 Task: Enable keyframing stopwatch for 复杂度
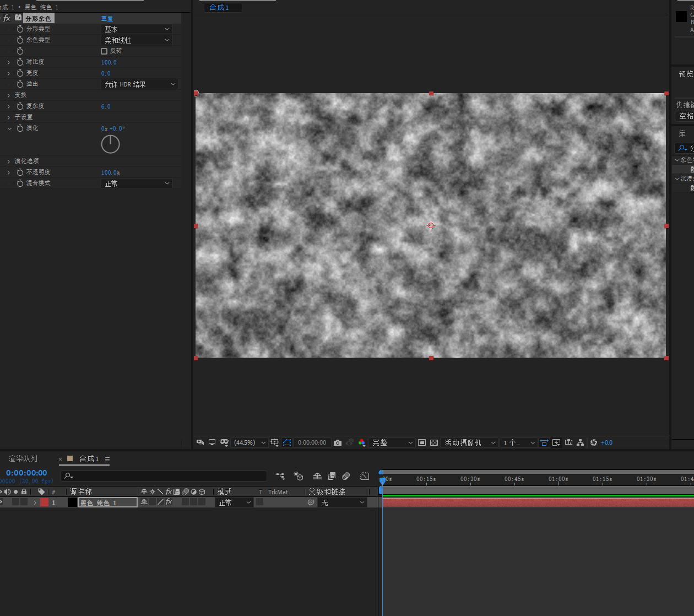[x=20, y=106]
